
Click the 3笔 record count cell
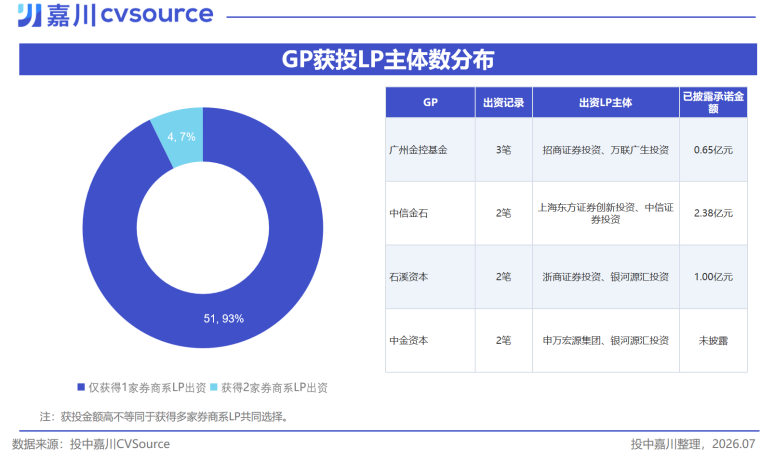[503, 150]
